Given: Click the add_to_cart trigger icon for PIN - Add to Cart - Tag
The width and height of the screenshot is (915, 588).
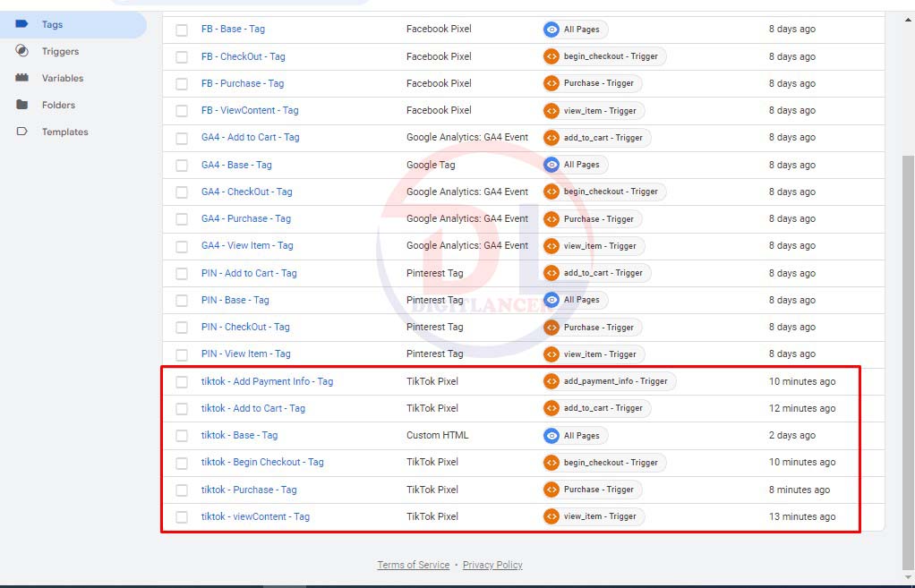Looking at the screenshot, I should pyautogui.click(x=551, y=273).
